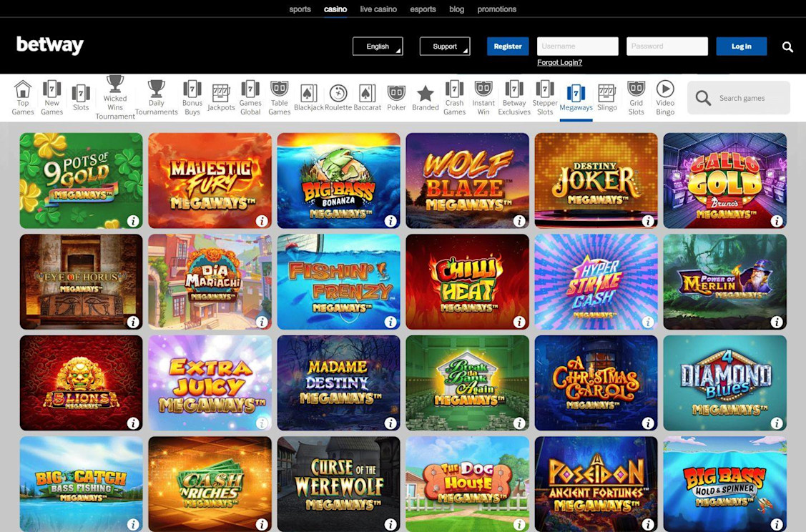Open Fishin' Frenzy Megaways thumbnail
This screenshot has height=532, width=806.
click(339, 282)
